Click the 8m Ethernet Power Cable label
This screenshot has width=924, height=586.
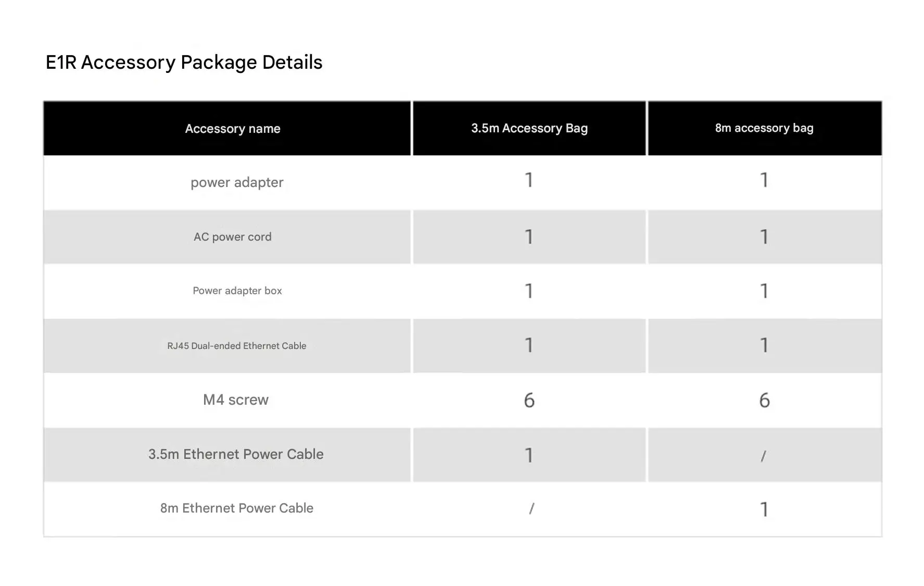click(x=237, y=508)
